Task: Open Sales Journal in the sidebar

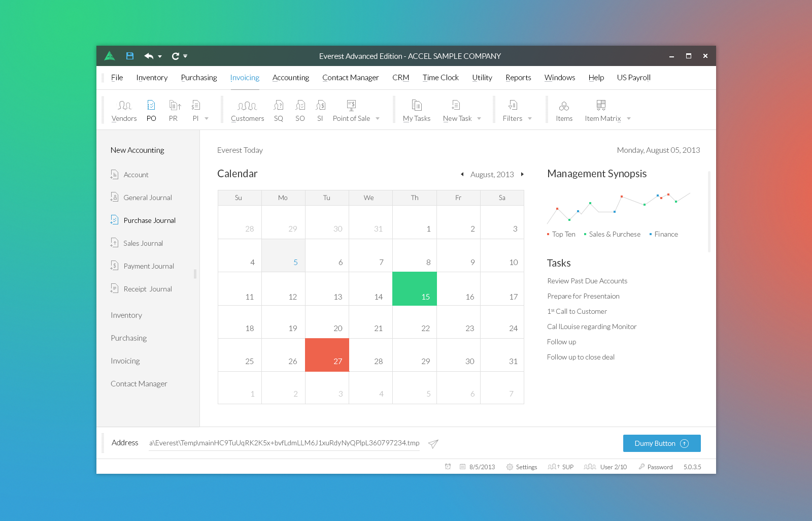Action: (137, 243)
